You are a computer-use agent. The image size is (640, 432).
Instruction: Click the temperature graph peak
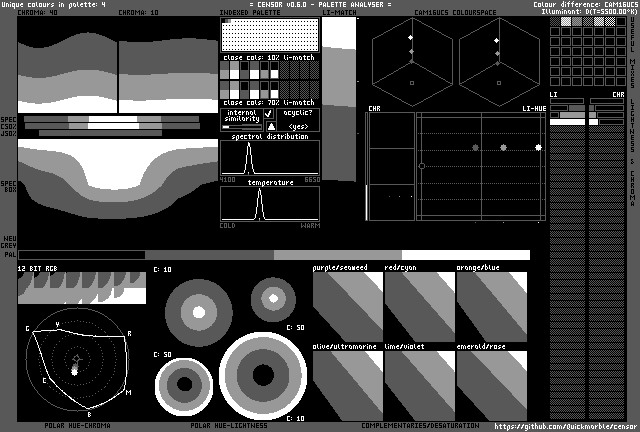pyautogui.click(x=260, y=195)
